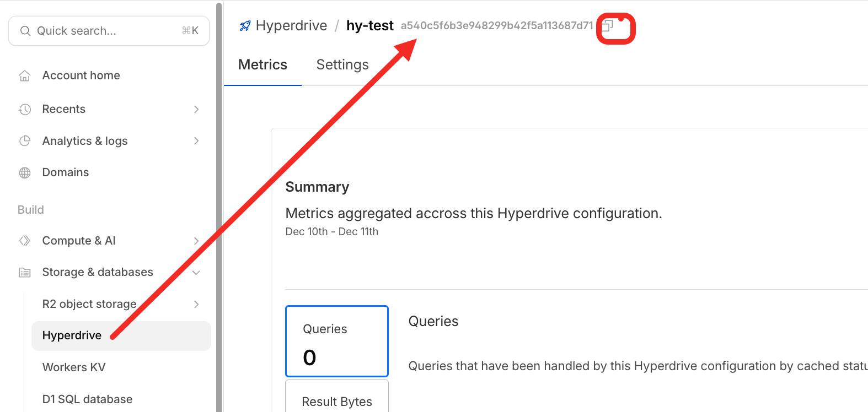Viewport: 868px width, 412px height.
Task: Click the Compute & AI diamond icon
Action: (25, 241)
